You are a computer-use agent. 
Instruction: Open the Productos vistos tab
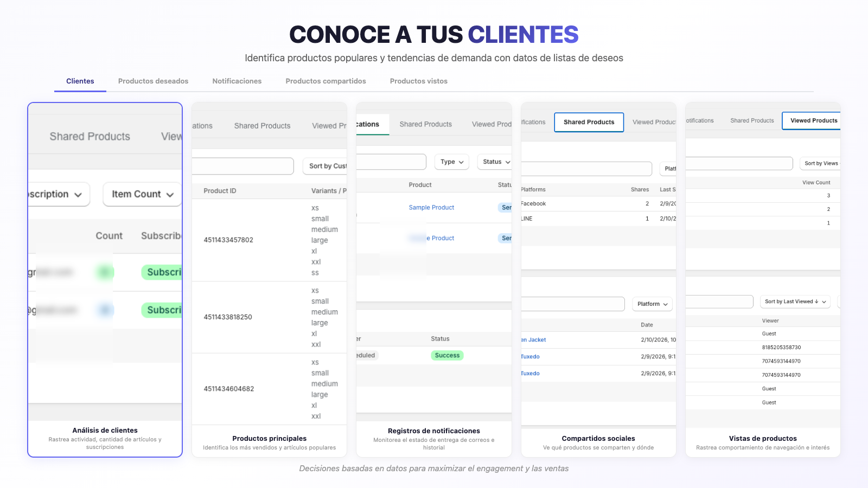[418, 81]
